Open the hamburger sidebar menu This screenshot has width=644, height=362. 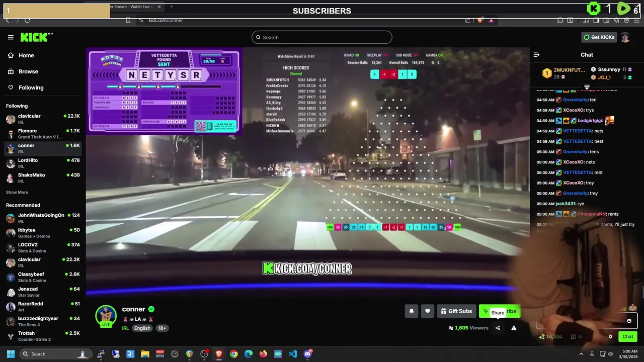coord(11,37)
